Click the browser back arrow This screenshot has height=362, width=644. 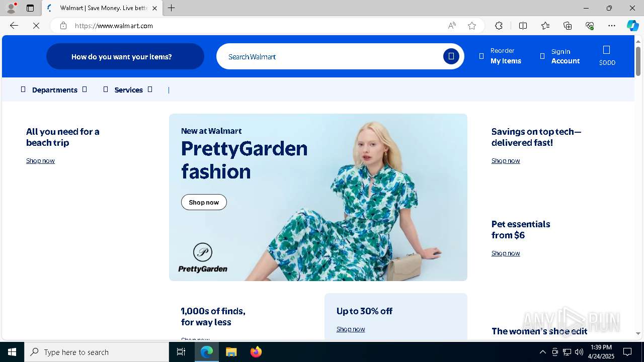coord(14,26)
